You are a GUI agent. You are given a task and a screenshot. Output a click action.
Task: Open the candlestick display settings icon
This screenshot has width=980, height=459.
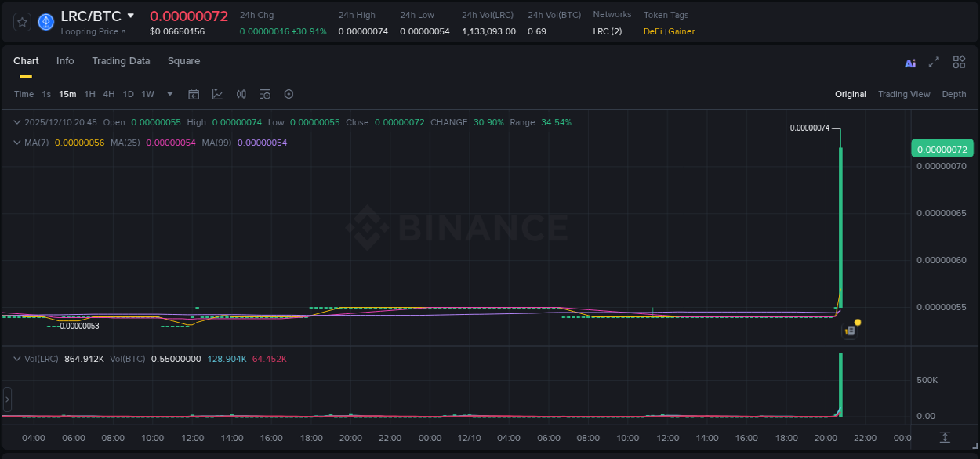click(x=241, y=94)
